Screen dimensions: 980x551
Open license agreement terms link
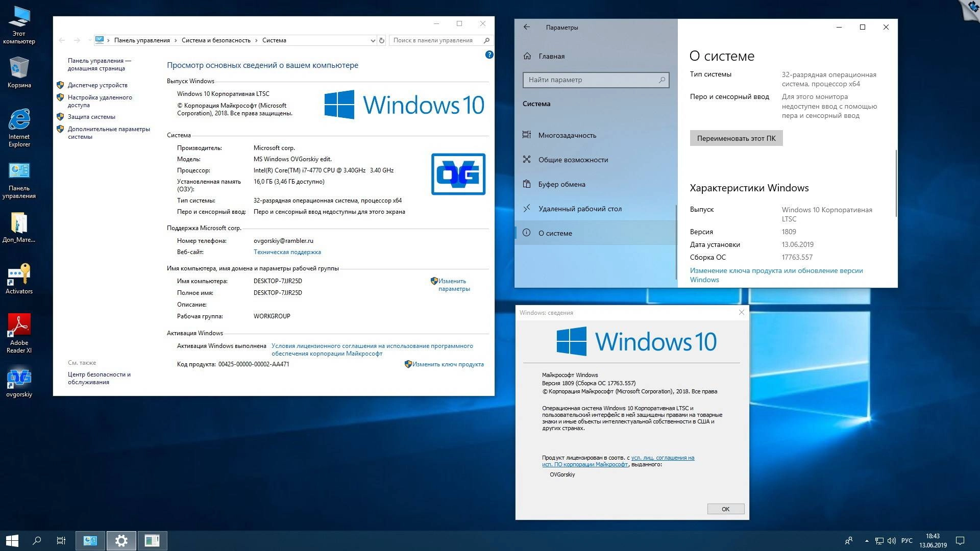coord(372,349)
